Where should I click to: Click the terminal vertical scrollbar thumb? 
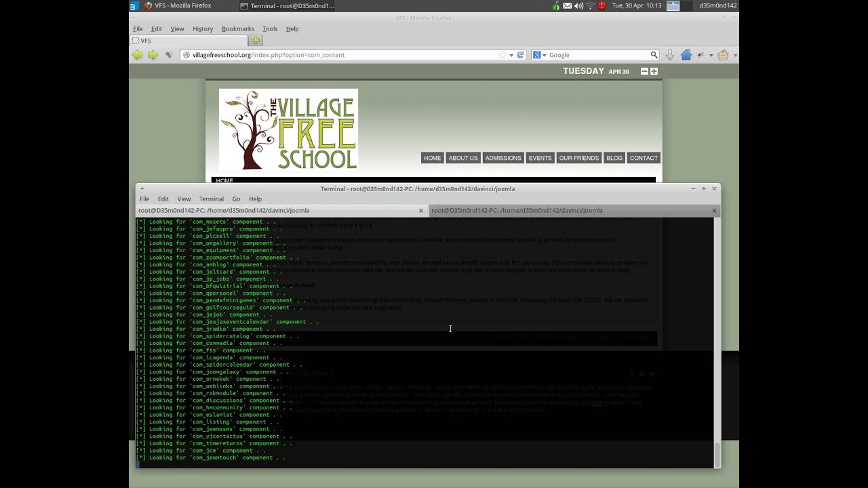(x=717, y=454)
